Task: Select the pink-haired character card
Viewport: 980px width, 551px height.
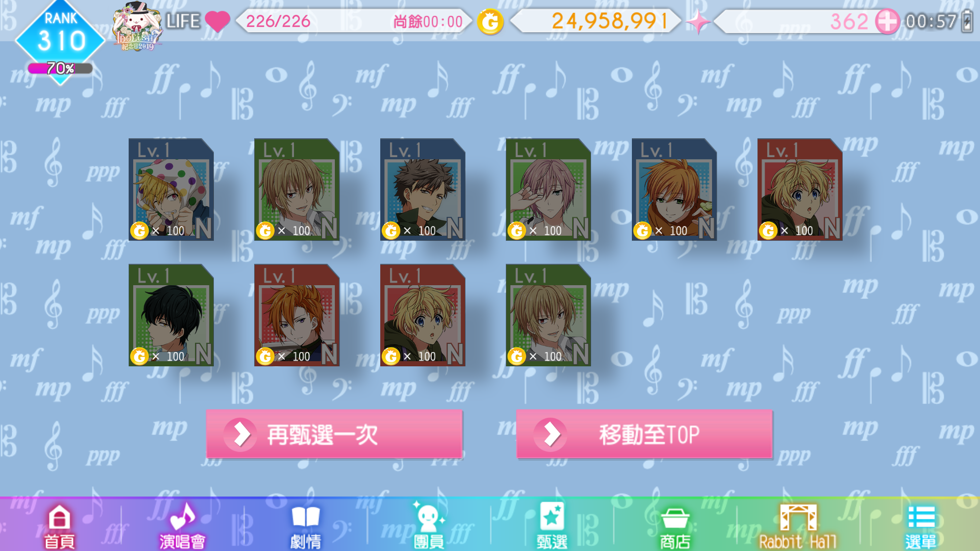Action: coord(548,189)
